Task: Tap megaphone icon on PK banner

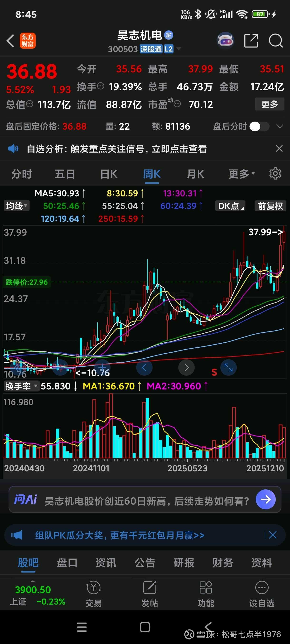Action: point(17,535)
